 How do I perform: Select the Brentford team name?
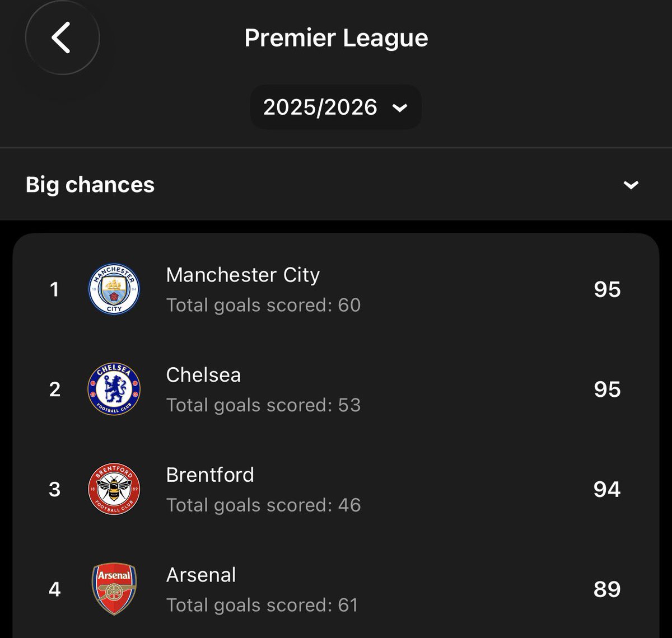click(x=210, y=475)
